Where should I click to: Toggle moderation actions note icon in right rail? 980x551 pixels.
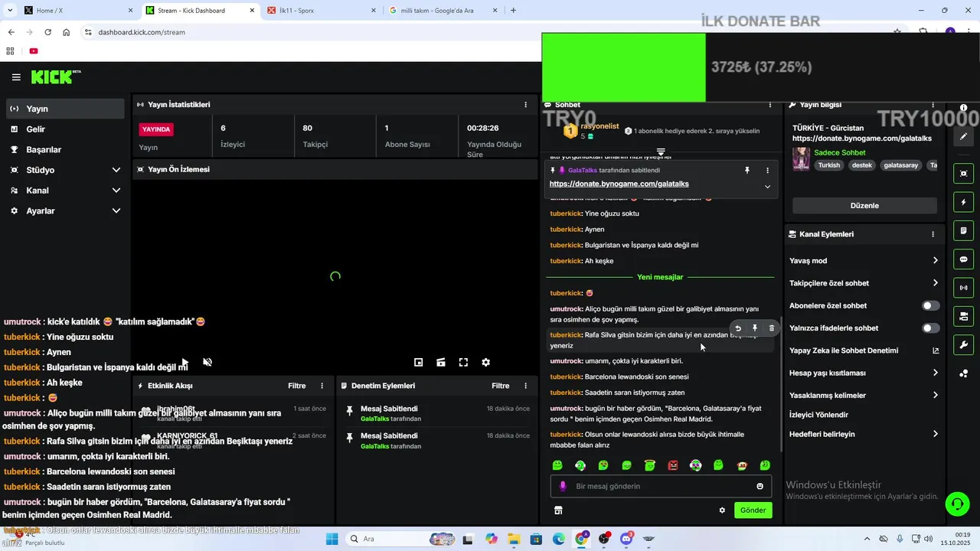(964, 231)
